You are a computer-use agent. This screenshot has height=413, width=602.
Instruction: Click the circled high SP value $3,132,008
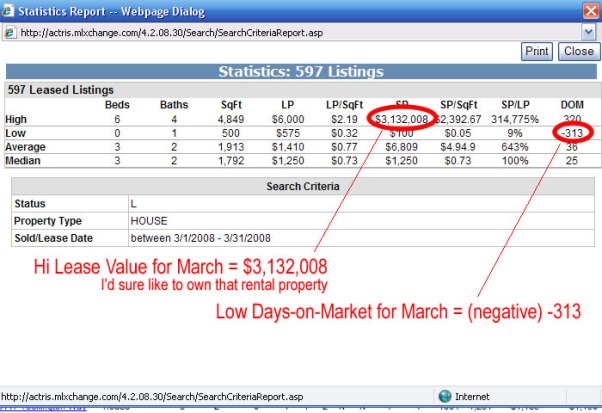pos(401,119)
